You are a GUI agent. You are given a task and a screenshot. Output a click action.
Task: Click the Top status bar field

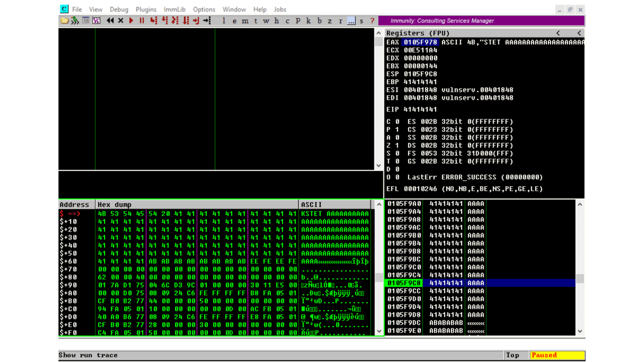[516, 355]
